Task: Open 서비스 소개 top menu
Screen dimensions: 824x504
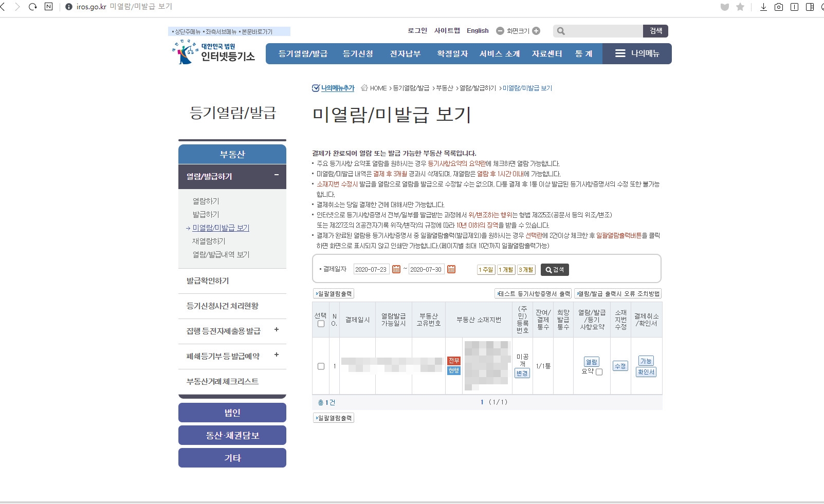Action: [x=500, y=53]
